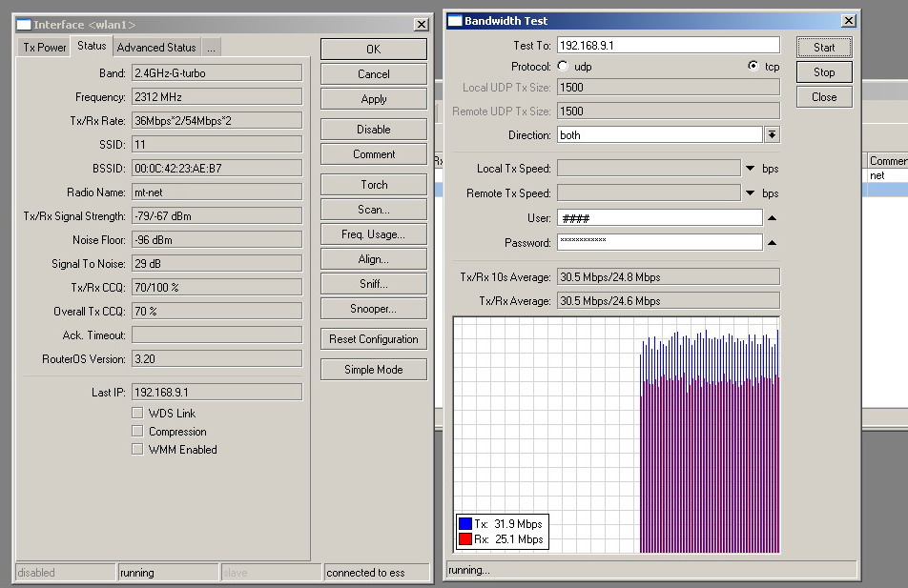Click the Torch button

(374, 185)
